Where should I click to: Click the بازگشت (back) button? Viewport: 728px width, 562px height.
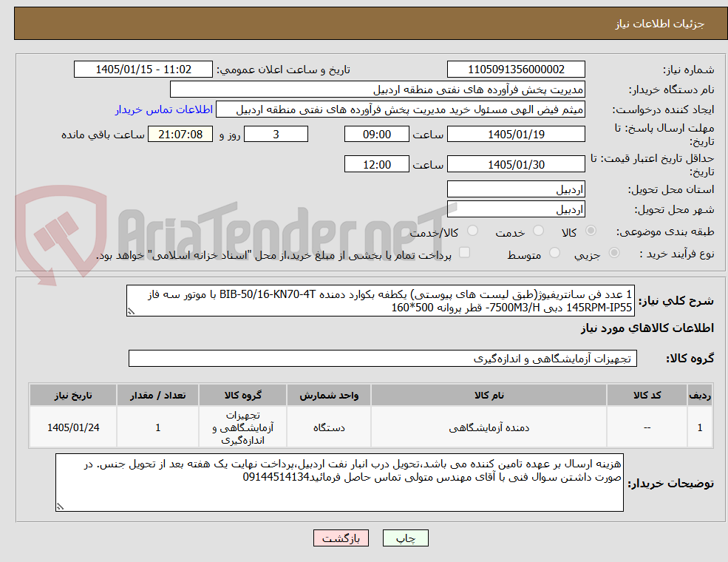341,538
